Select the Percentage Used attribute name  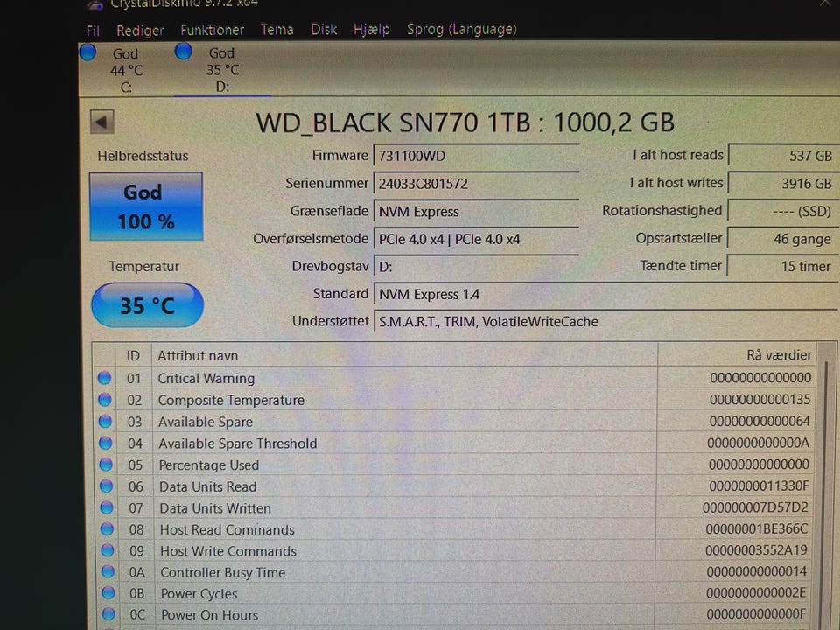209,465
